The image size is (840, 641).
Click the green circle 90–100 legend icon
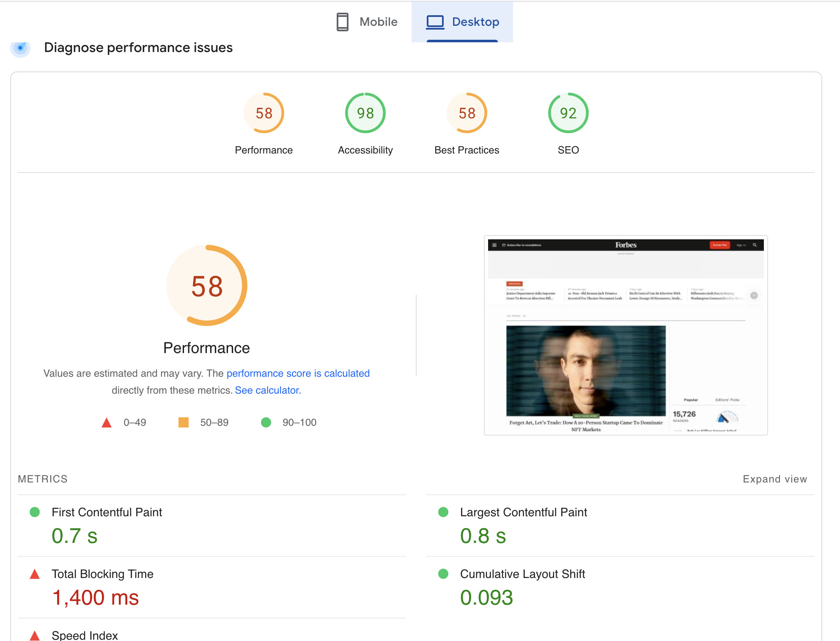pos(266,422)
